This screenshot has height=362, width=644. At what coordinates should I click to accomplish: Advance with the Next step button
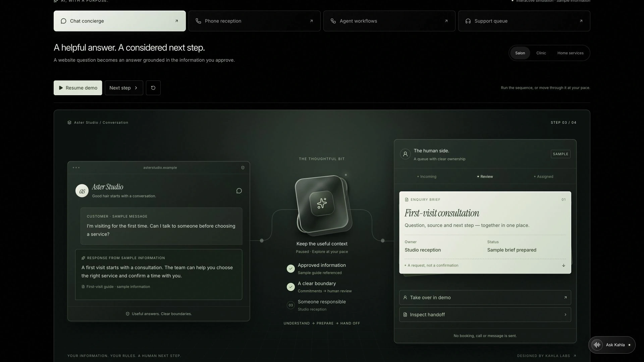pyautogui.click(x=124, y=88)
